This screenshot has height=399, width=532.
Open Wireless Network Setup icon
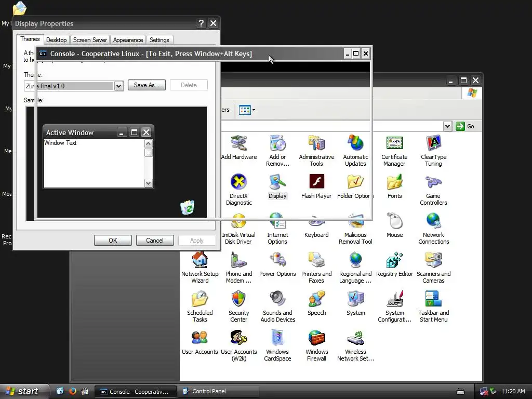[355, 338]
